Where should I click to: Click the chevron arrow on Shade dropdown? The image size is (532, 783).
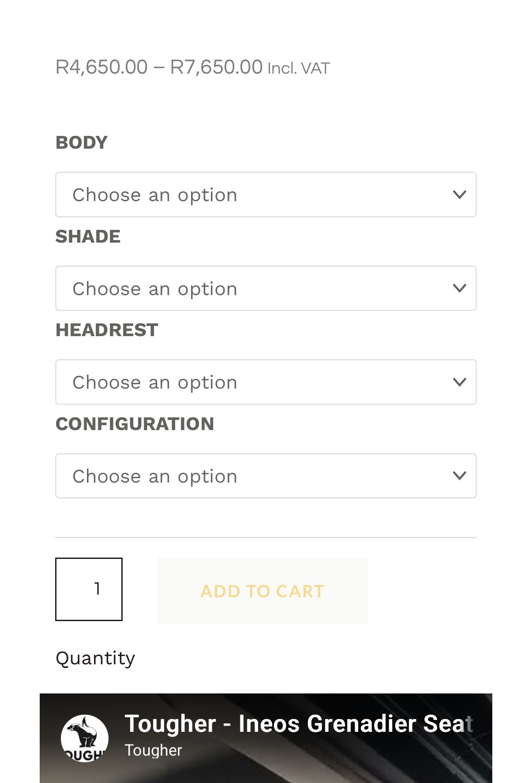point(460,288)
